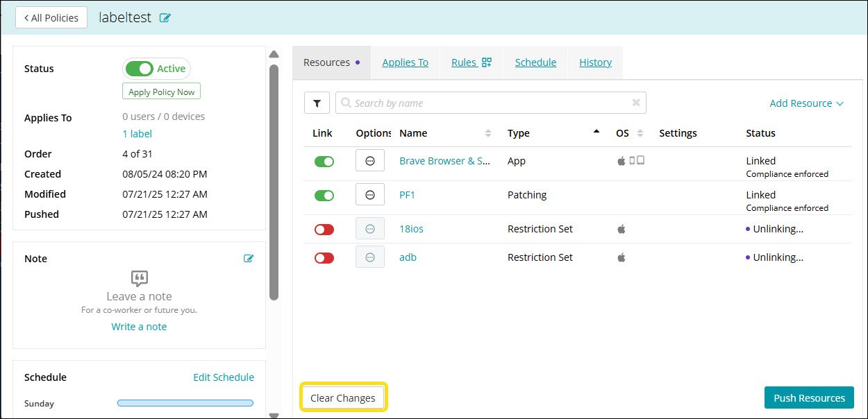
Task: Toggle the policy Active status switch
Action: click(140, 69)
